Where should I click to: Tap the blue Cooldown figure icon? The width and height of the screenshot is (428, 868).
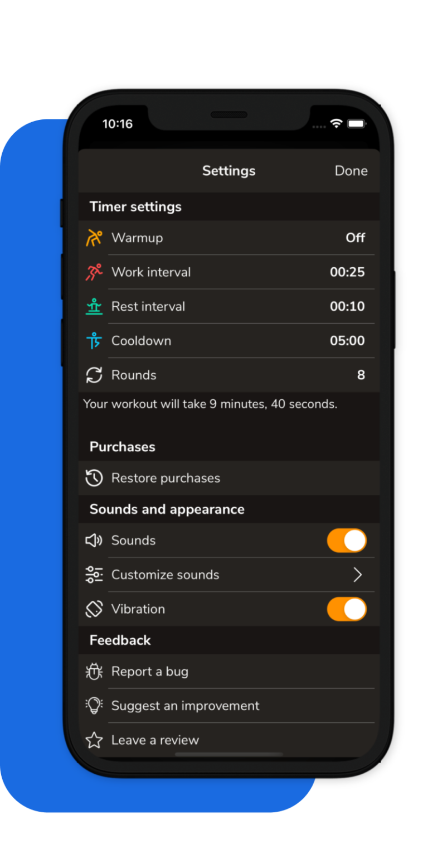[94, 341]
